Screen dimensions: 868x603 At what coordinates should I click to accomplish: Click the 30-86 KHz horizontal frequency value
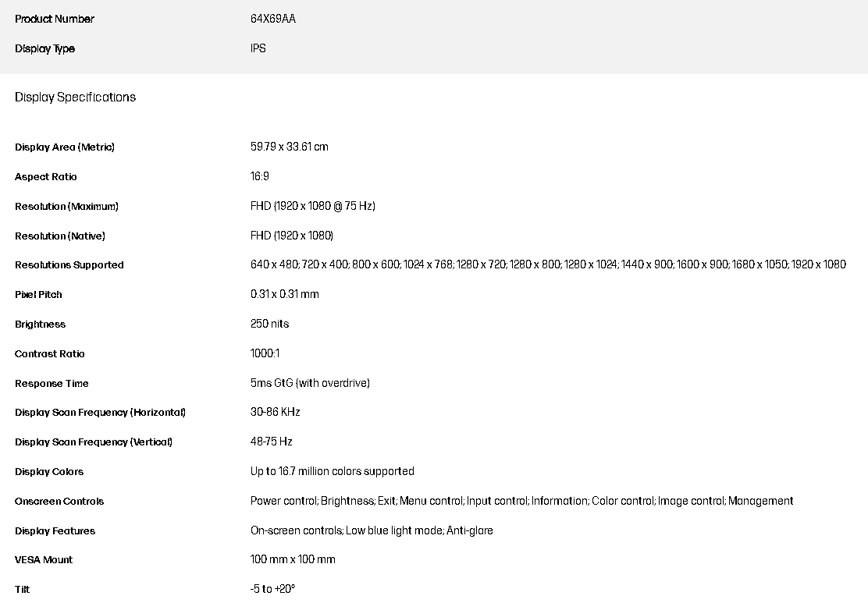click(275, 412)
